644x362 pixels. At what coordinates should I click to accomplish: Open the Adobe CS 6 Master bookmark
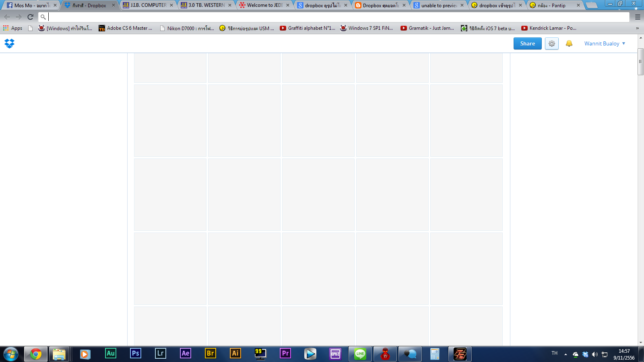(126, 28)
